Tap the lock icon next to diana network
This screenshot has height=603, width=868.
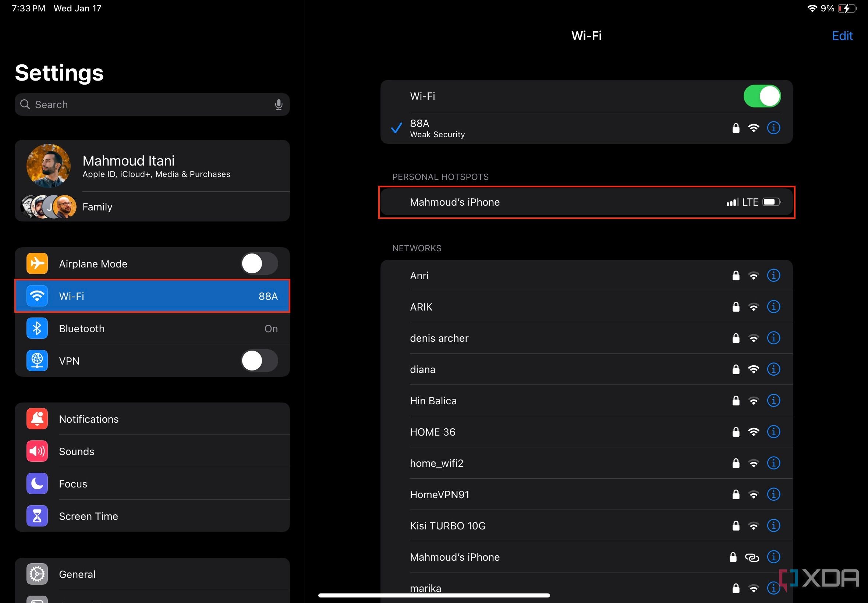[x=734, y=369]
